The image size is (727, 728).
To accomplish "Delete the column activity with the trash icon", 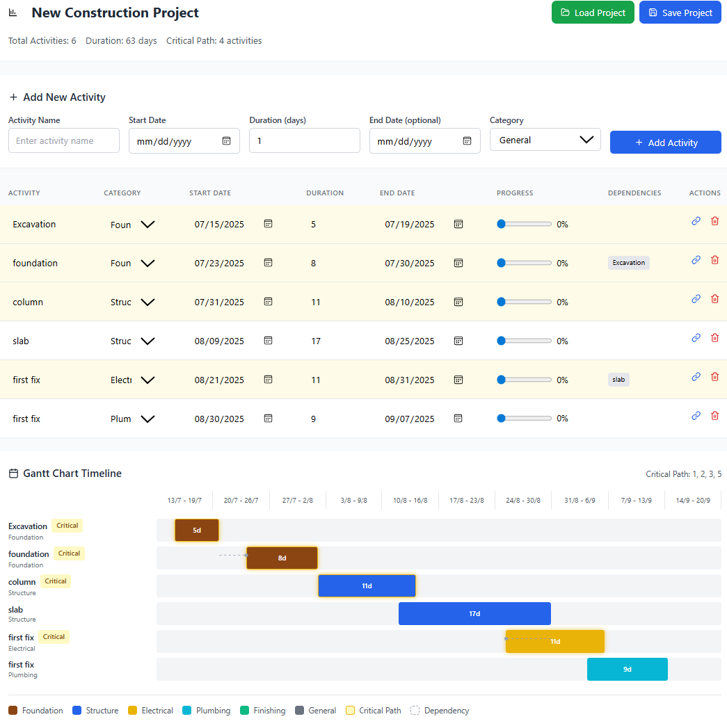I will [715, 299].
